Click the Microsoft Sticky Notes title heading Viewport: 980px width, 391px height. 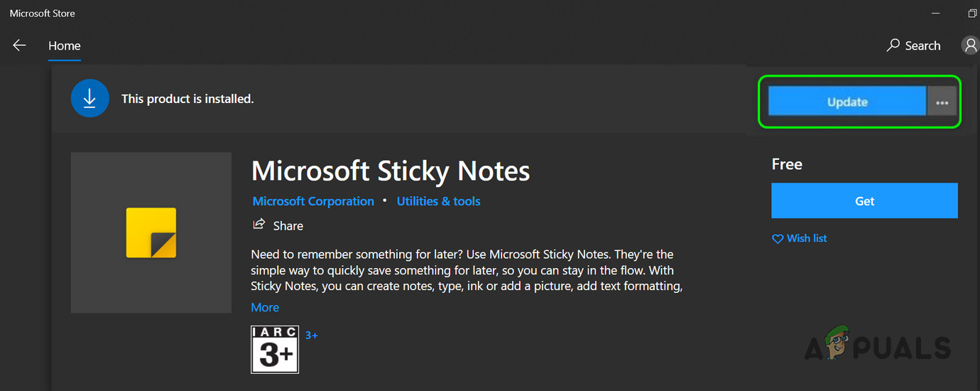coord(391,171)
